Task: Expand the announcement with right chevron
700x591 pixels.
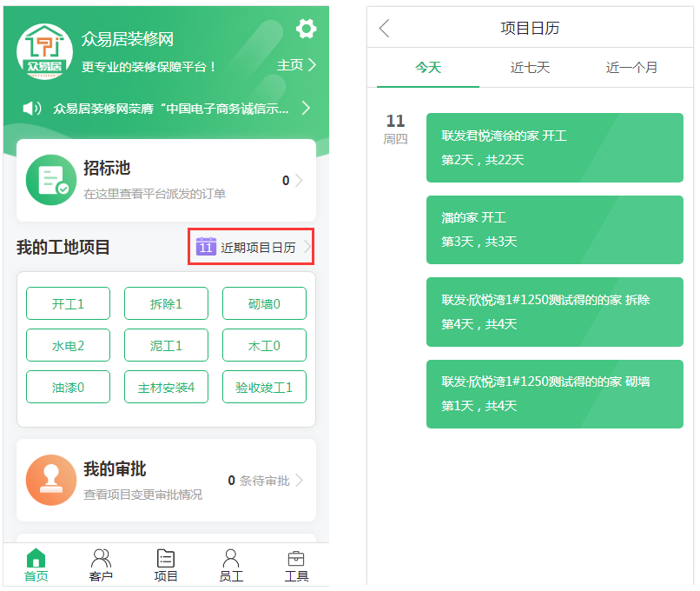Action: (306, 109)
